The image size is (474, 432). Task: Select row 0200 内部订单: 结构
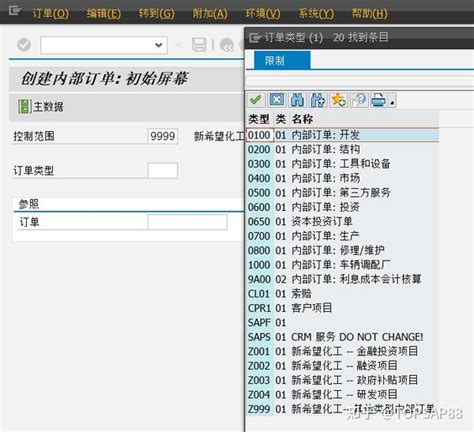343,149
